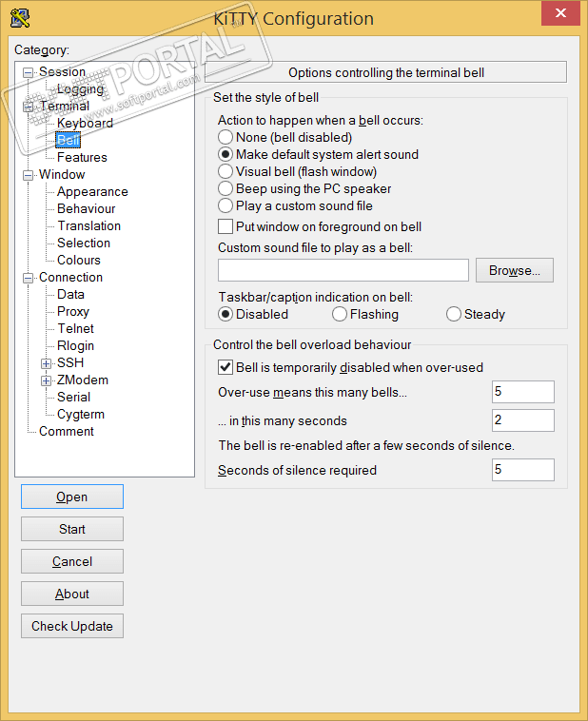This screenshot has width=588, height=721.
Task: Open the Logging category
Action: [x=80, y=88]
